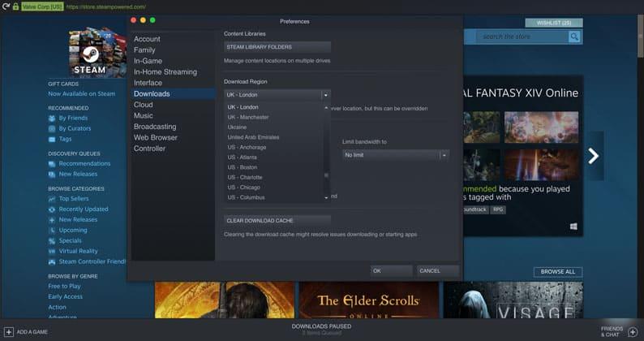
Task: Open the Early Access genre link
Action: coord(66,296)
